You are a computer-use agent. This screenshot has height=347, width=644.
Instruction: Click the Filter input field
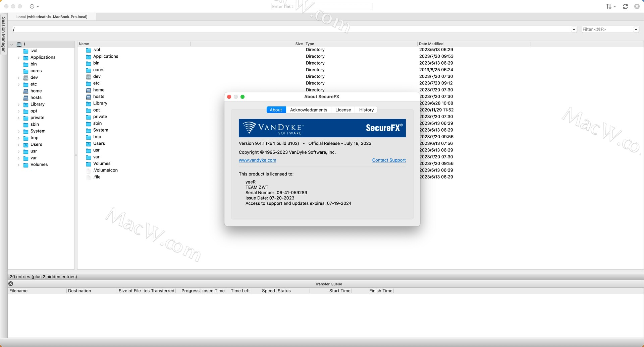[x=607, y=29]
